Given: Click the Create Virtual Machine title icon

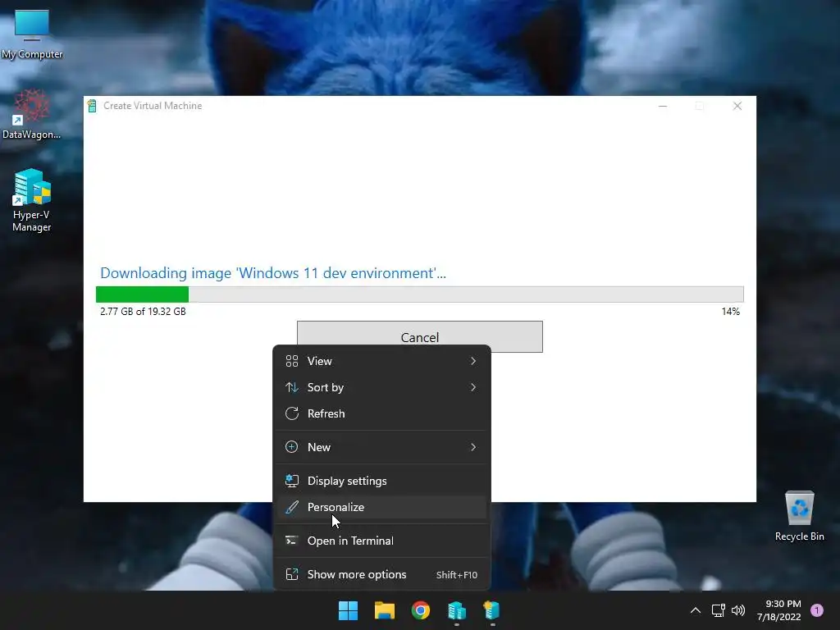Looking at the screenshot, I should coord(92,106).
